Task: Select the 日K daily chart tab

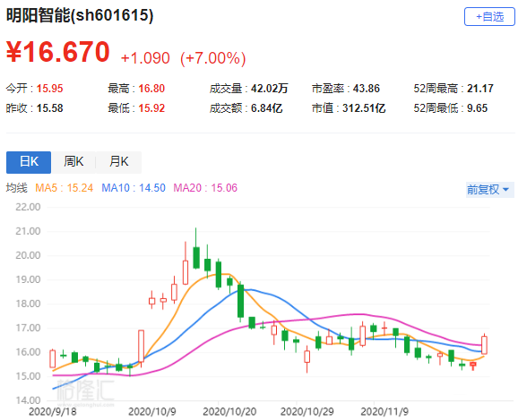Action: coord(29,162)
